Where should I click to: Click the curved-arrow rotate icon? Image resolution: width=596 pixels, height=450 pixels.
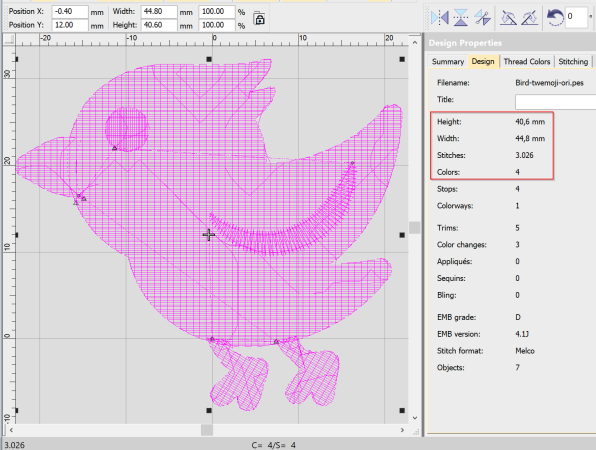[x=555, y=17]
